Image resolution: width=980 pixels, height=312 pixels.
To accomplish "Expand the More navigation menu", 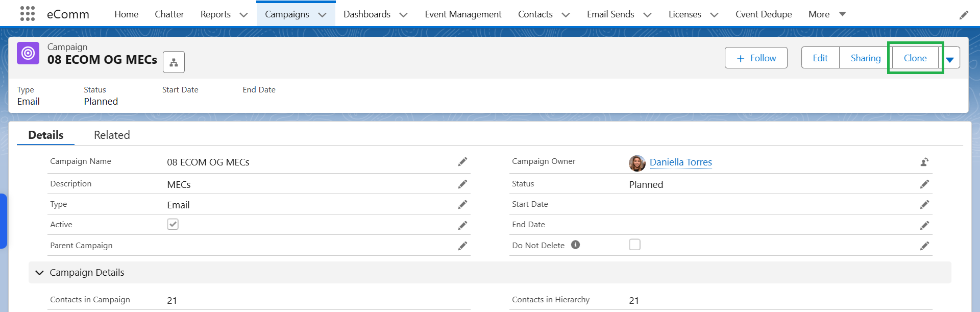I will 827,14.
